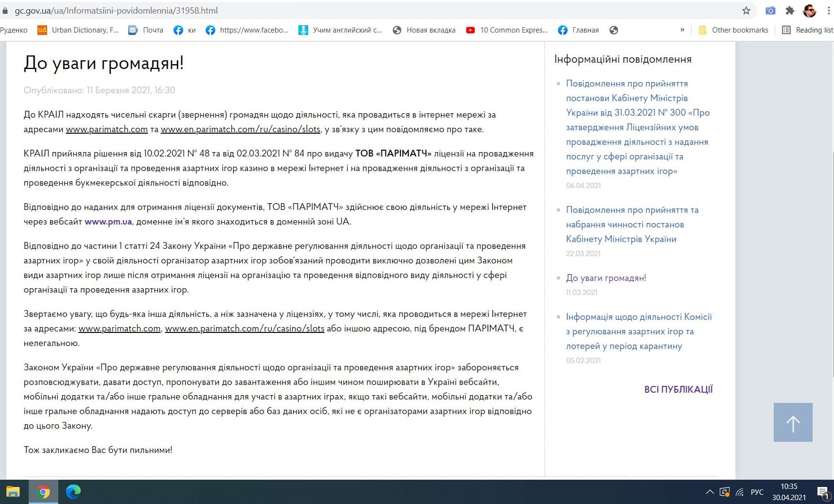Open the Other bookmarks folder

click(733, 30)
